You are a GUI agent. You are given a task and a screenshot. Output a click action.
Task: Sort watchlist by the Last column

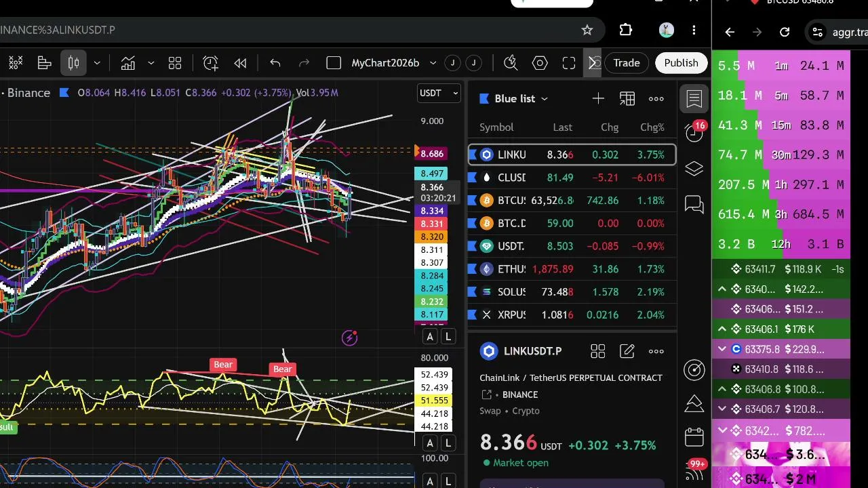562,127
